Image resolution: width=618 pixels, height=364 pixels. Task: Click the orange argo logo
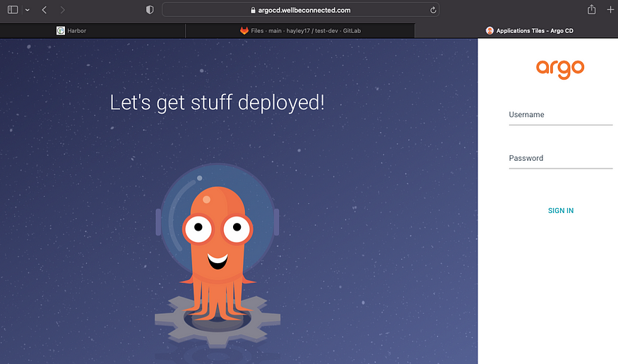click(560, 69)
